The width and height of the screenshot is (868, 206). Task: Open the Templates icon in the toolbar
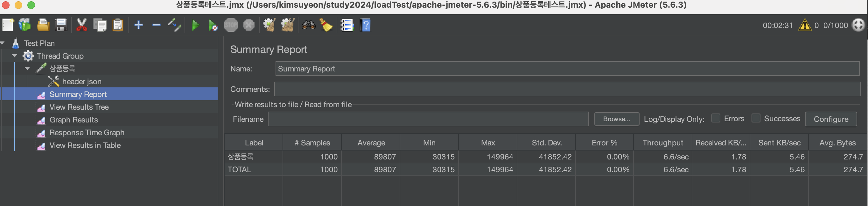click(24, 25)
